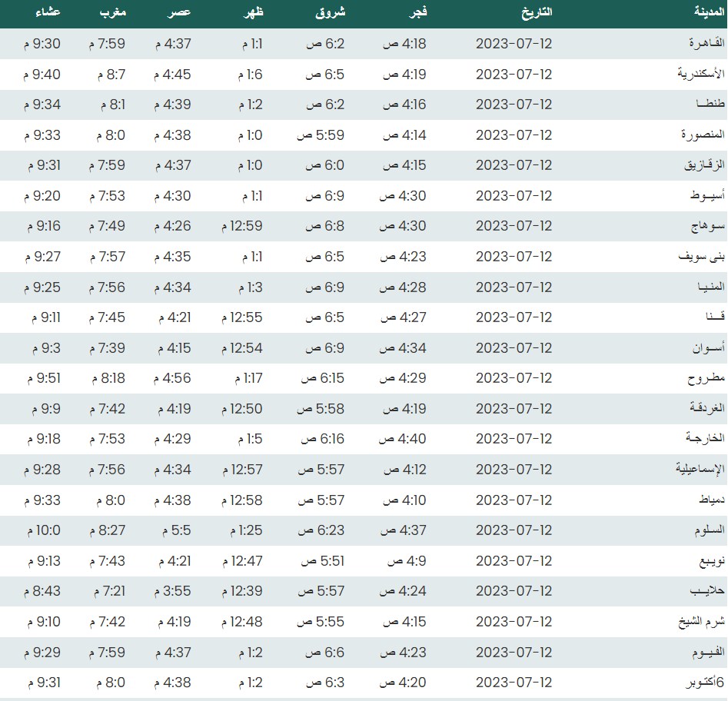The image size is (728, 701).
Task: Select the شروق column header
Action: click(x=331, y=13)
